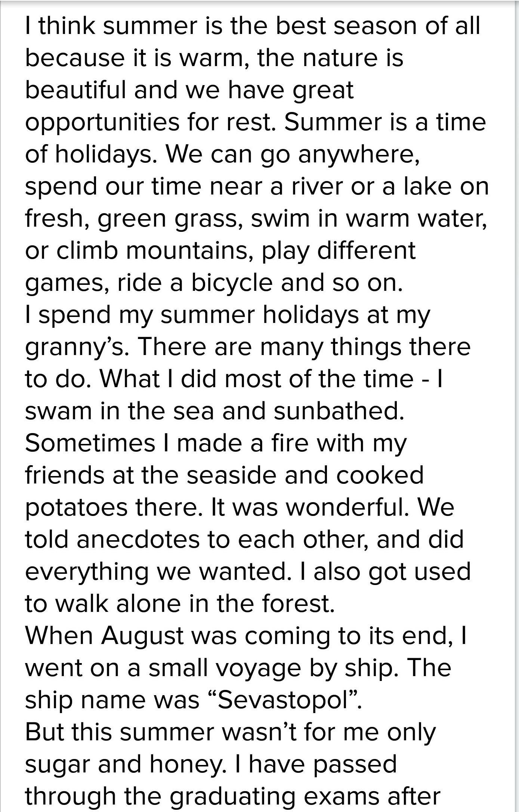519x812 pixels.
Task: Click the word "Sometimes"
Action: [90, 443]
